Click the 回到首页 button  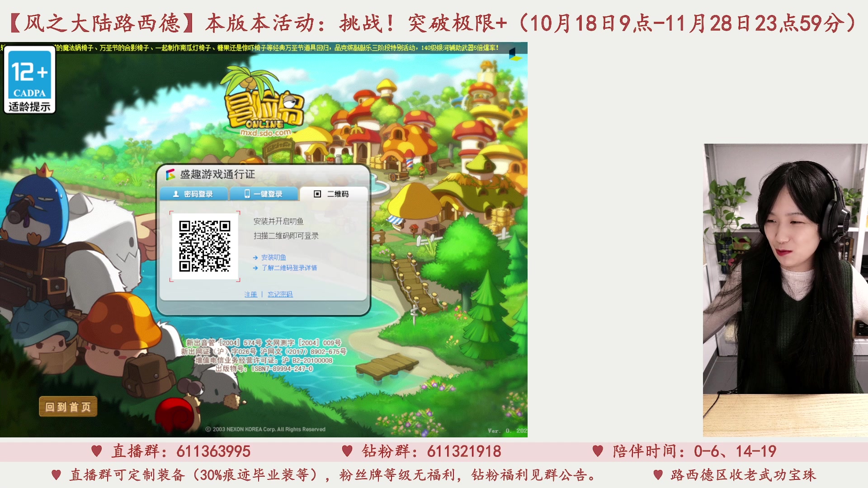68,407
